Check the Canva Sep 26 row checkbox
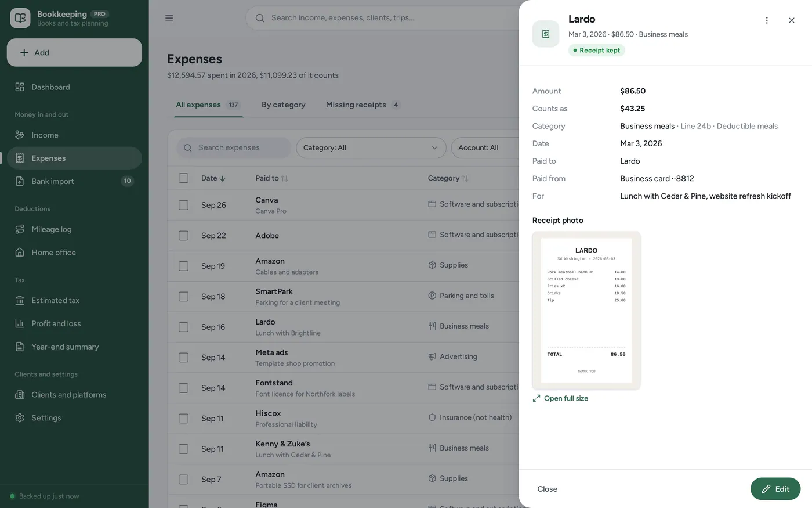This screenshot has width=812, height=508. tap(183, 205)
